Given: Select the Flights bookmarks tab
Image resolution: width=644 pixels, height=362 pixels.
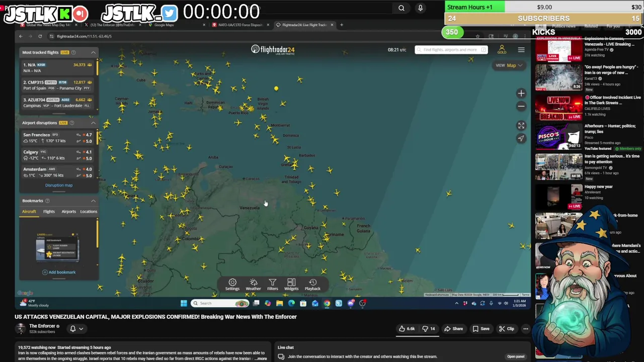Looking at the screenshot, I should (49, 212).
